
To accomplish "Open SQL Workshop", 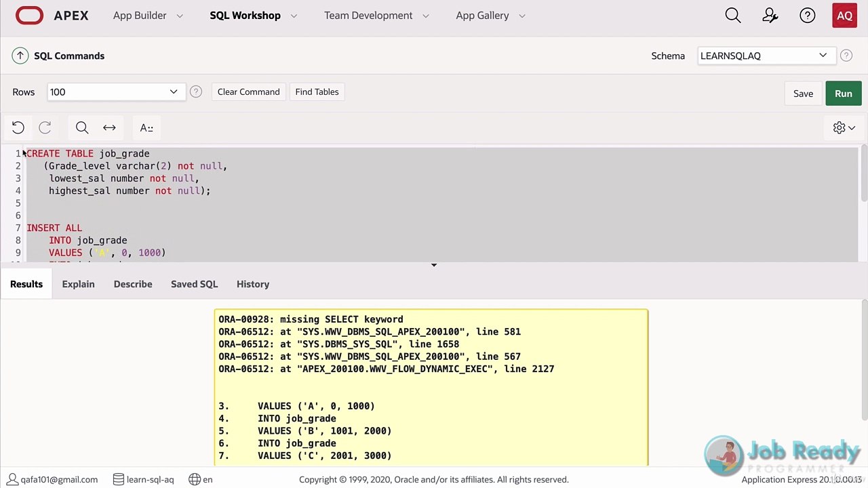I will tap(245, 15).
